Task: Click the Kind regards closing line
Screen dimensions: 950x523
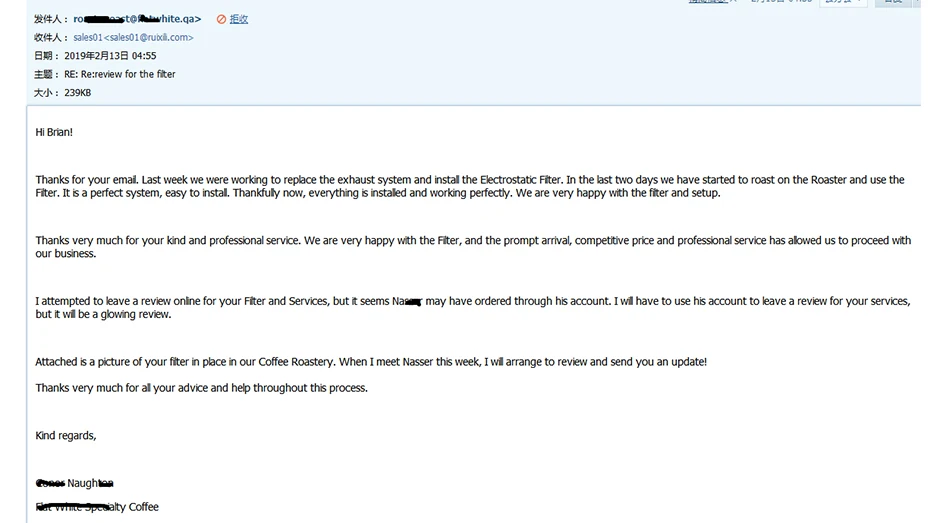Action: pos(65,436)
